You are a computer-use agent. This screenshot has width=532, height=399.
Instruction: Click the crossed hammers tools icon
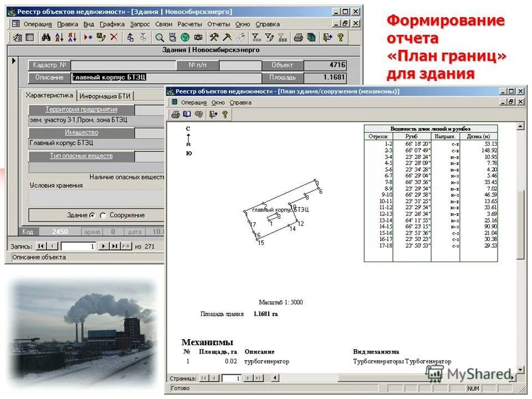pyautogui.click(x=214, y=37)
